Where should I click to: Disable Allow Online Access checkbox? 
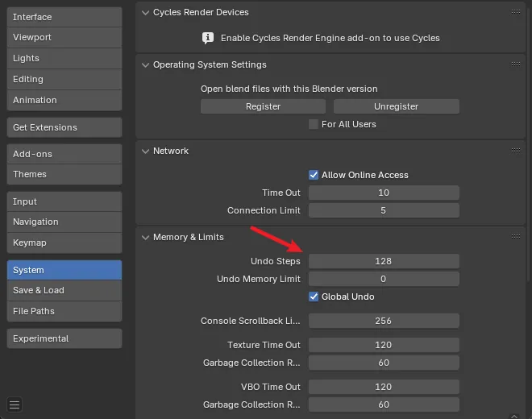click(314, 175)
